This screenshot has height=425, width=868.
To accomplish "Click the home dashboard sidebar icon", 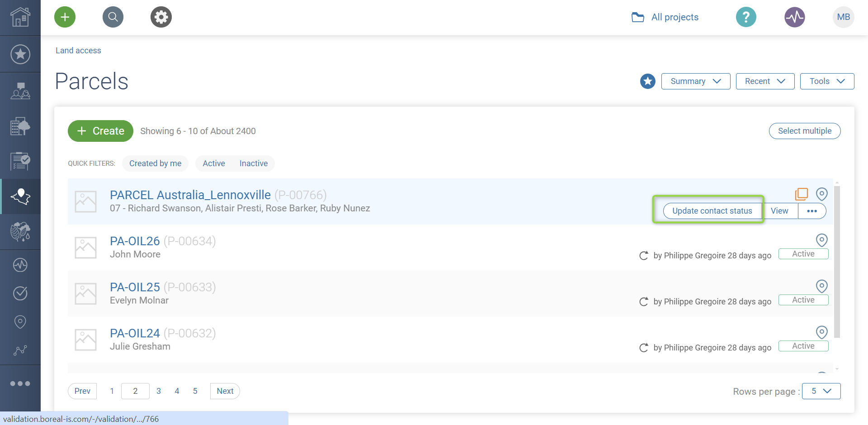I will (20, 17).
